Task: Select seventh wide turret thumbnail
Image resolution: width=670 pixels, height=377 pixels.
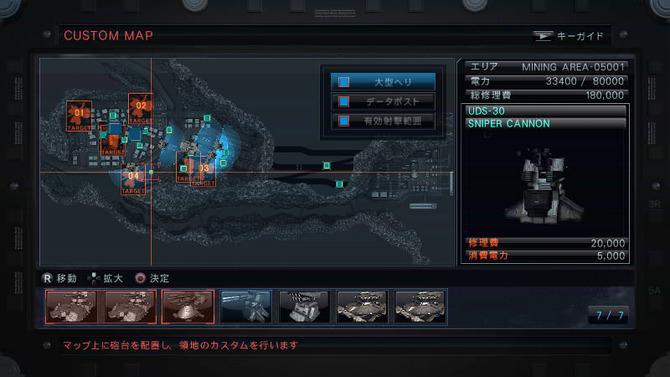Action: pyautogui.click(x=420, y=306)
